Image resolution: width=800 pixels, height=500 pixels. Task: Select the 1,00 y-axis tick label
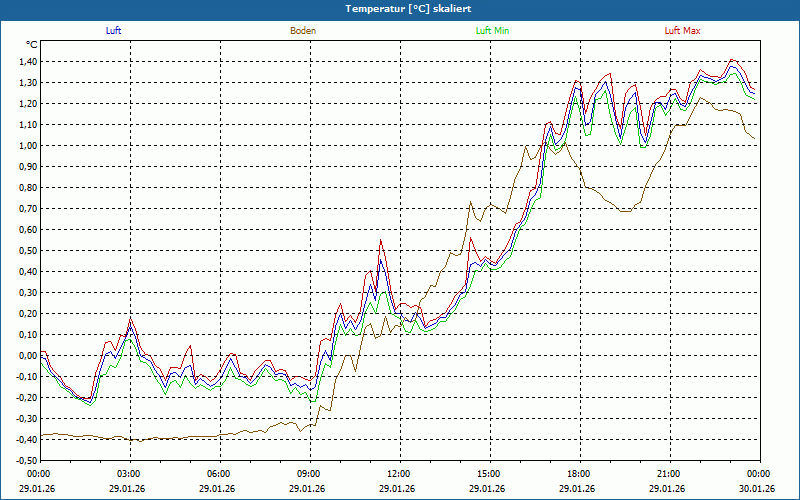27,145
